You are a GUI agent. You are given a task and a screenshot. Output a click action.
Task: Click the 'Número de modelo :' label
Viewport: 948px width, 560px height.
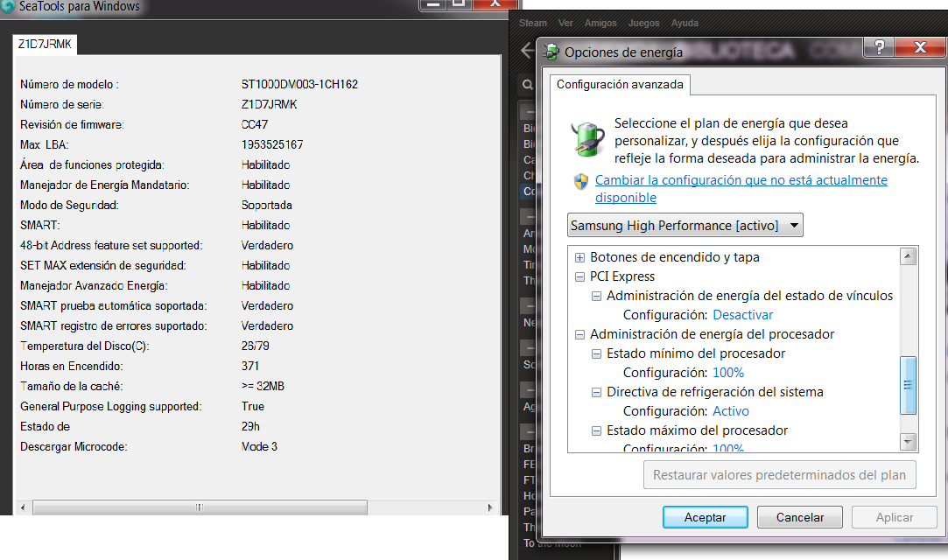[x=69, y=85]
